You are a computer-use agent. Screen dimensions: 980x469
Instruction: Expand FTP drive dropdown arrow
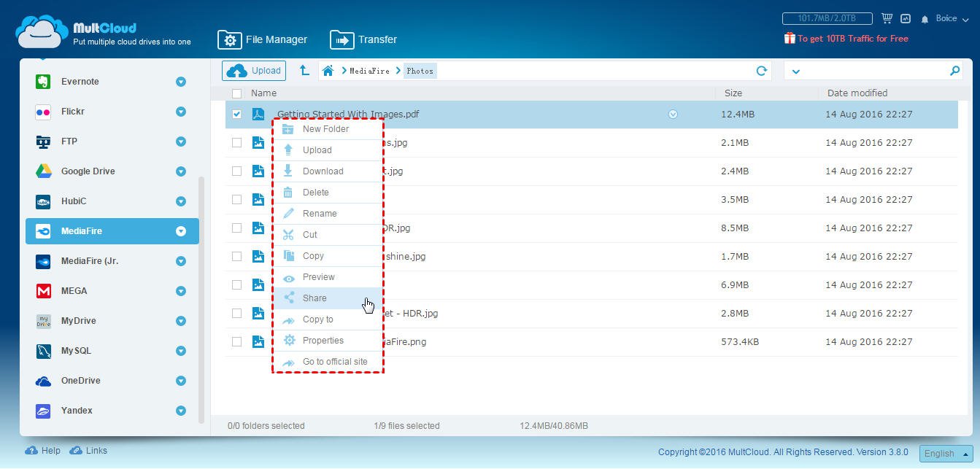pyautogui.click(x=181, y=142)
